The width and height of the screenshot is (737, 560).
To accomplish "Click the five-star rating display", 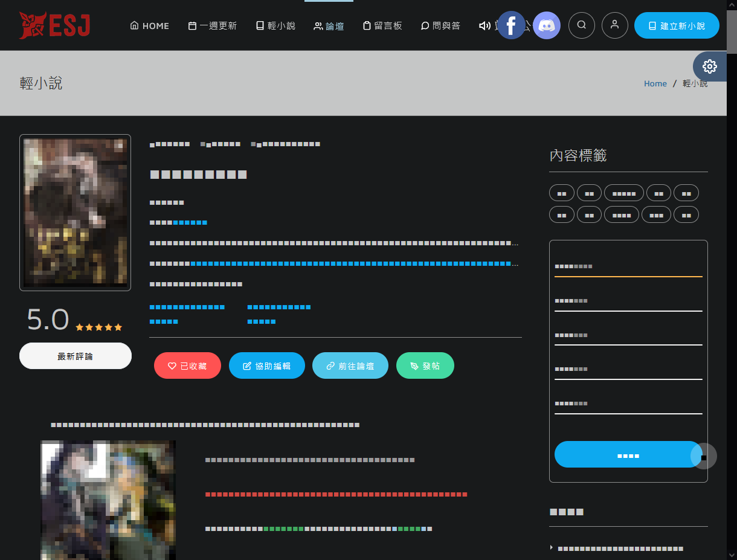I will [x=98, y=327].
